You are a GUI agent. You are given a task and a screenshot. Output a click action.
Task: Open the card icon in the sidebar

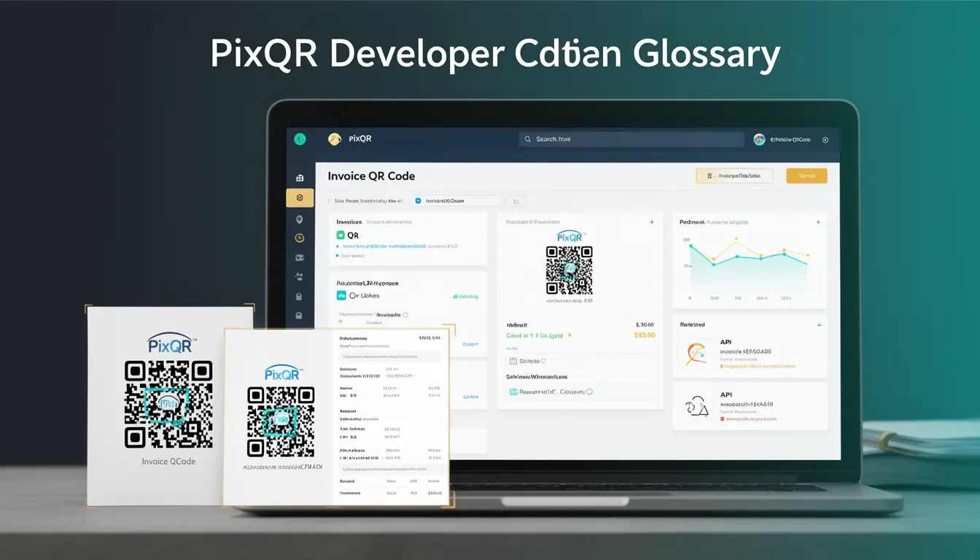click(x=299, y=257)
